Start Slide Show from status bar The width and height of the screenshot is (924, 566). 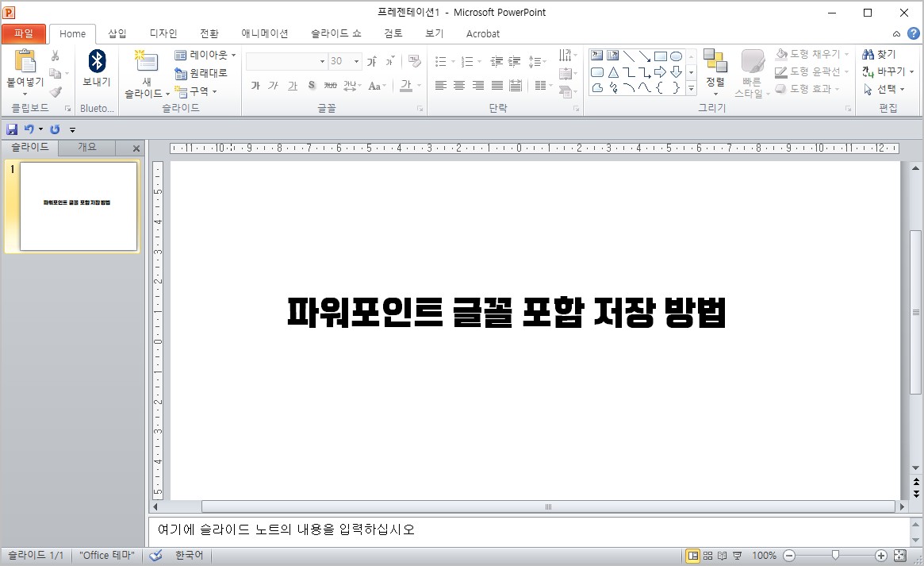tap(737, 556)
